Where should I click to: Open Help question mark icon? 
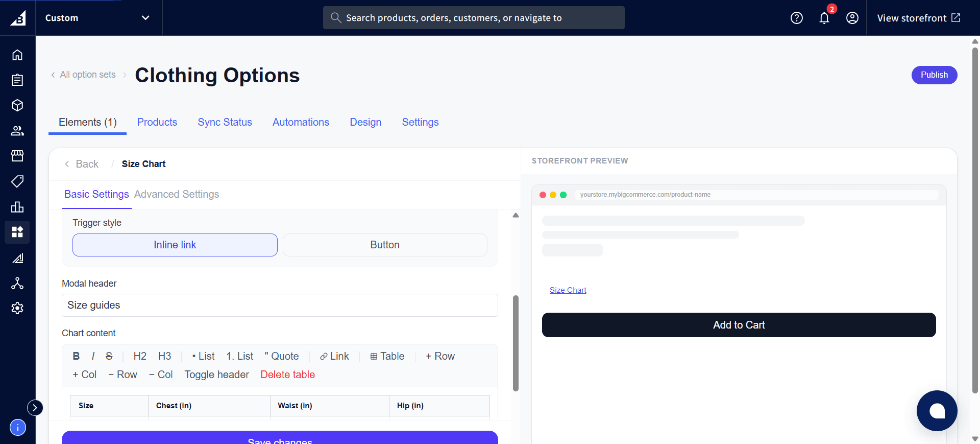tap(797, 18)
